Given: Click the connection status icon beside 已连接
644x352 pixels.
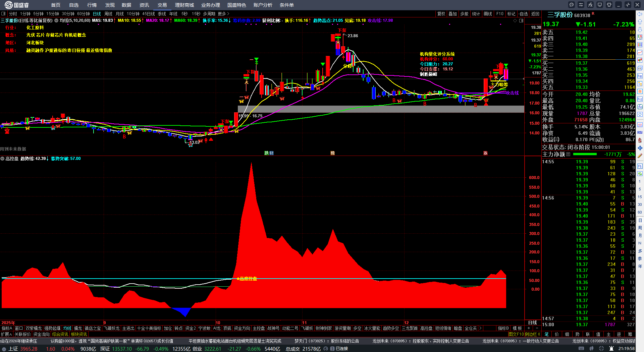Looking at the screenshot, I should (x=332, y=349).
